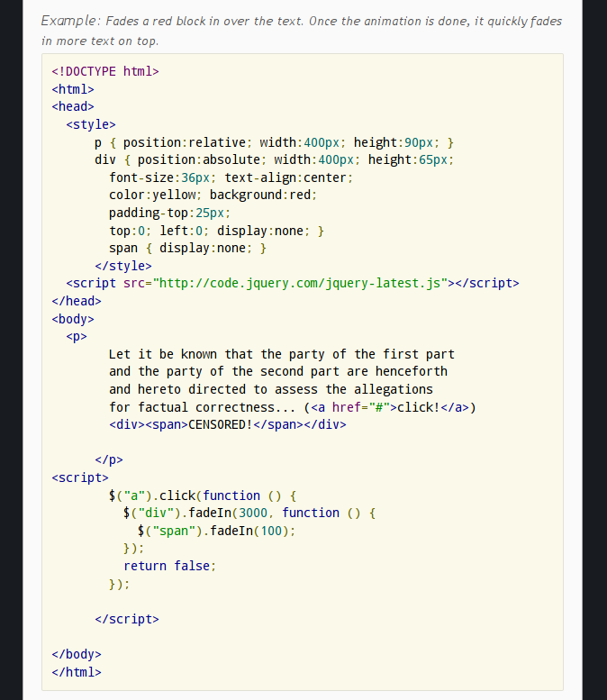Click the $("div").fadeIn(3000 line
607x700 pixels.
pyautogui.click(x=249, y=513)
